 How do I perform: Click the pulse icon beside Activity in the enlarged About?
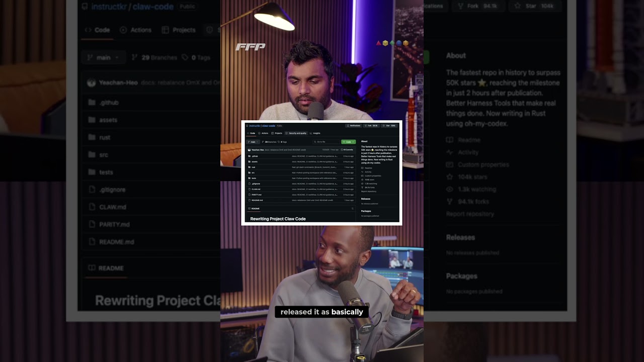click(x=450, y=152)
